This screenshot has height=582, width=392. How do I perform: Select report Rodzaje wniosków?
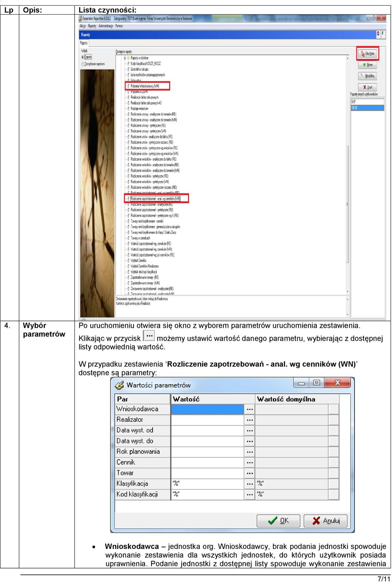point(140,109)
